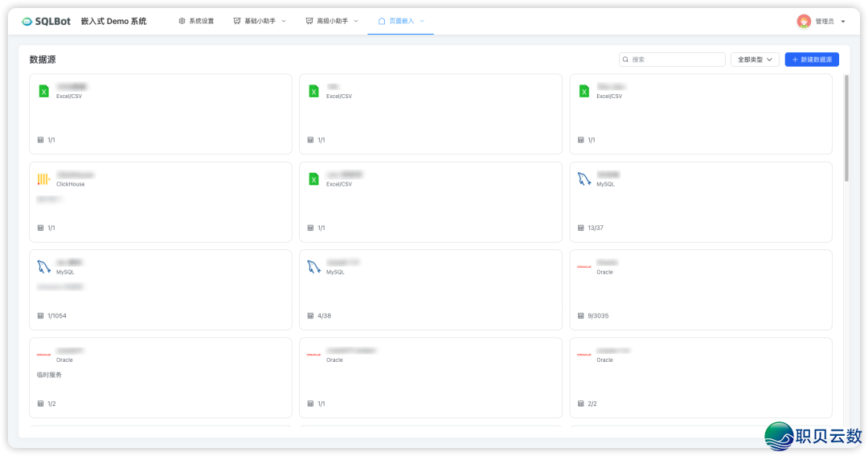The image size is (868, 456).
Task: Click the administrator avatar icon
Action: 804,21
